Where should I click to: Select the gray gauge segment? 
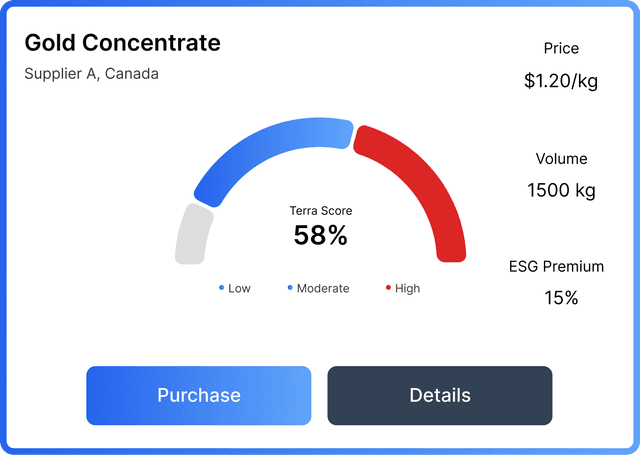191,235
